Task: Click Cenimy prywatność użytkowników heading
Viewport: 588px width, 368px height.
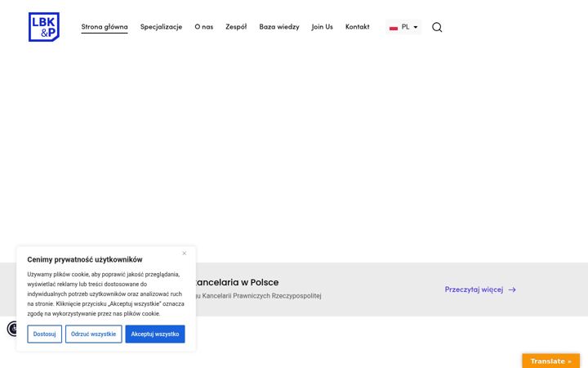Action: pyautogui.click(x=85, y=259)
